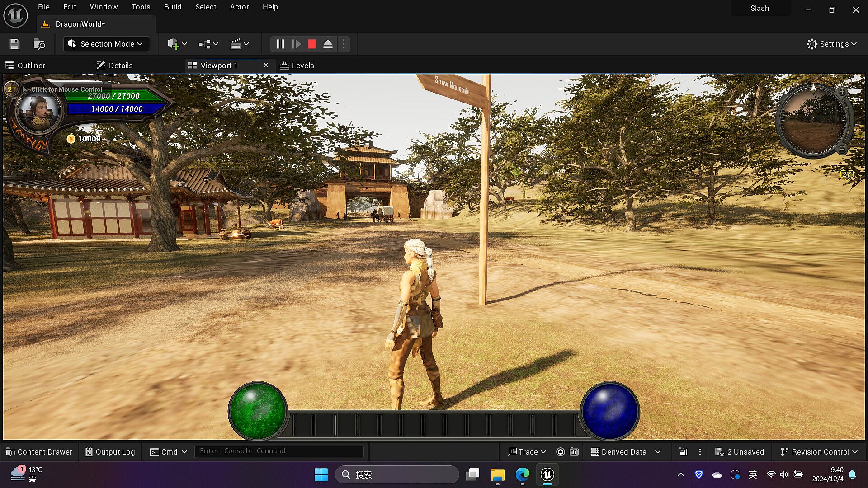
Task: Click the Browse Content folder-search icon
Action: pos(39,44)
